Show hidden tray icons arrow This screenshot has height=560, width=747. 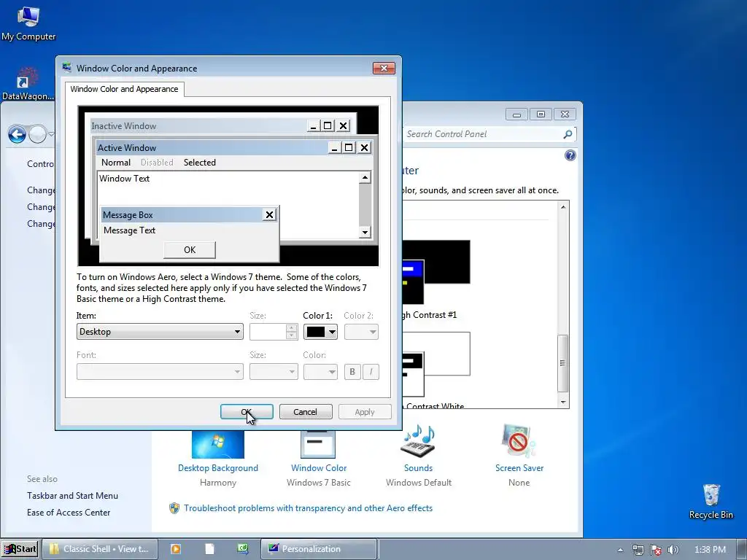pos(620,550)
